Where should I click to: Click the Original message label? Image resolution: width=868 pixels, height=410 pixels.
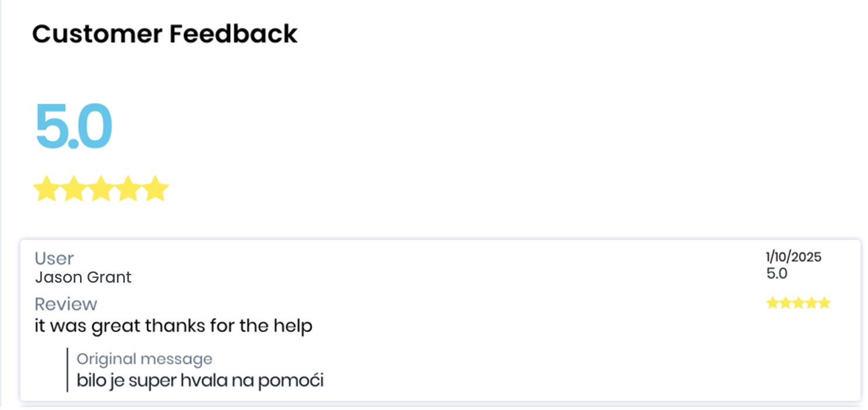tap(144, 359)
